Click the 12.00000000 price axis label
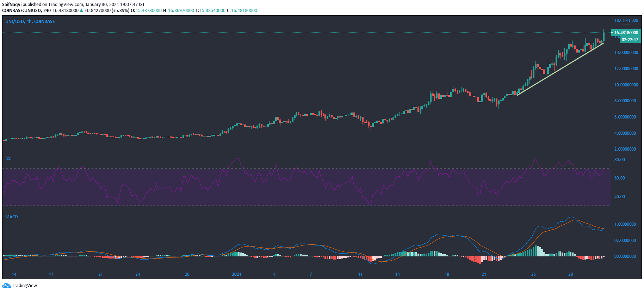 coord(626,69)
